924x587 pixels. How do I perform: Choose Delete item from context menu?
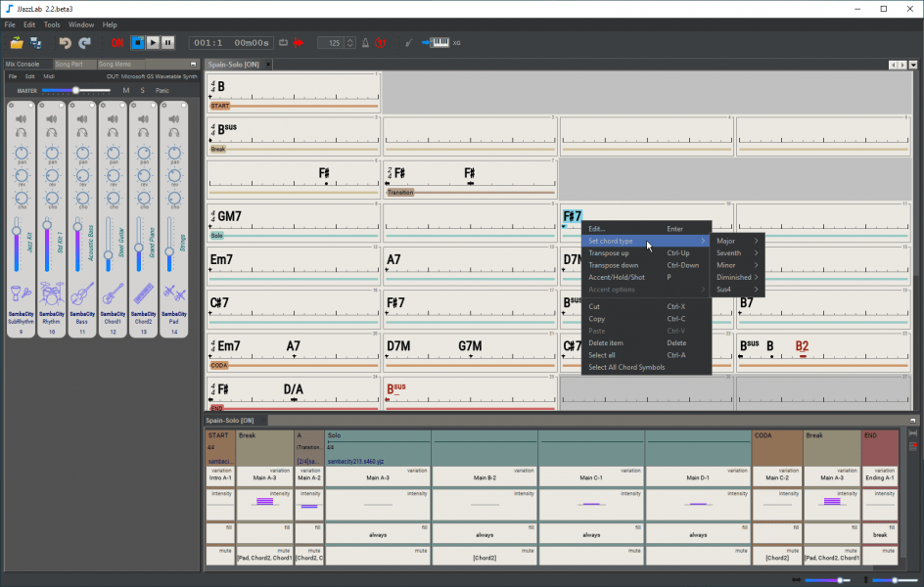coord(646,343)
